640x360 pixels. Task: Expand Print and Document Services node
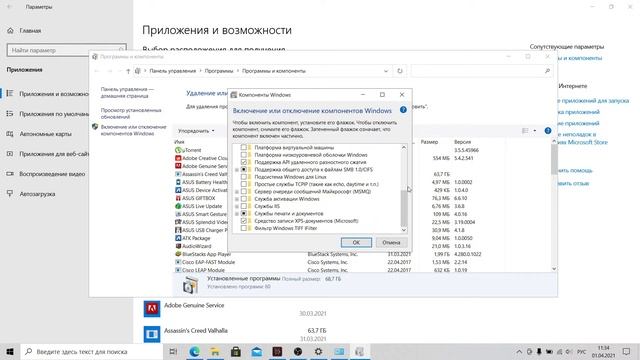coord(237,214)
